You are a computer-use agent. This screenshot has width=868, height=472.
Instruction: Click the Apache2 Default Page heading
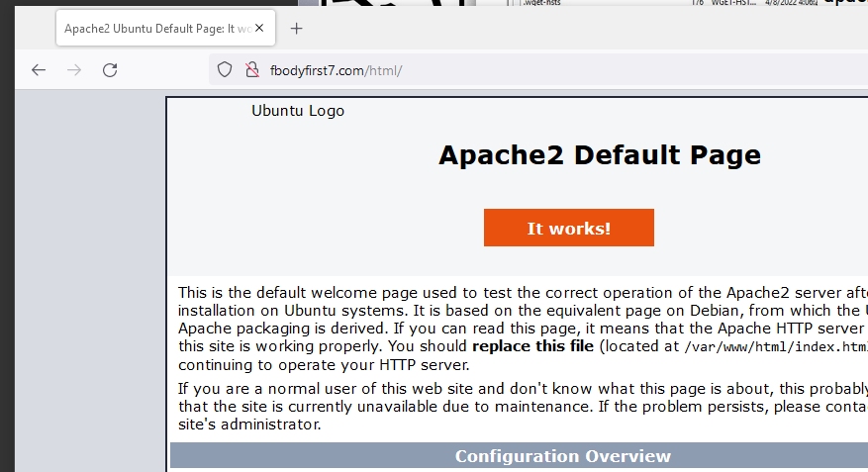(600, 155)
